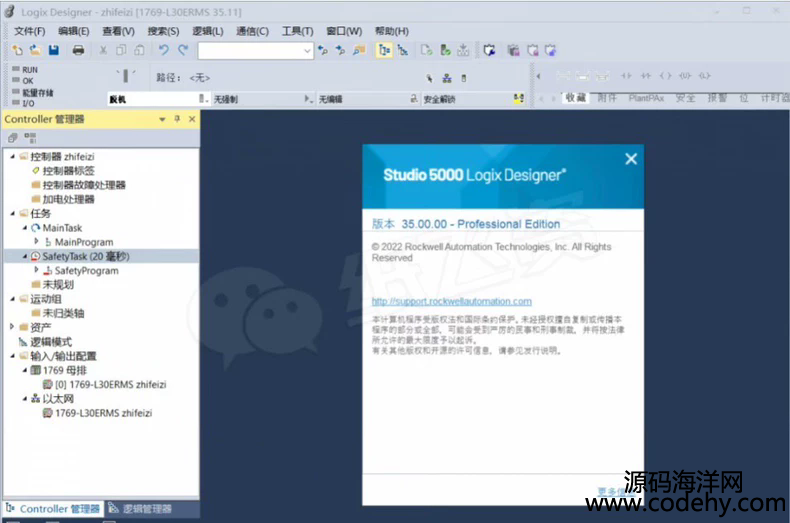Viewport: 790px width, 523px height.
Task: Select the 未归类轴 folder
Action: point(63,313)
